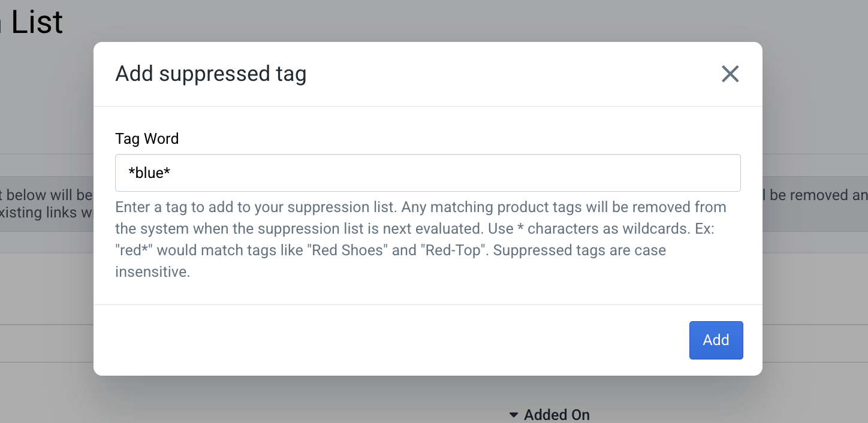
Task: Submit the suppressed tag with Add
Action: coord(716,340)
